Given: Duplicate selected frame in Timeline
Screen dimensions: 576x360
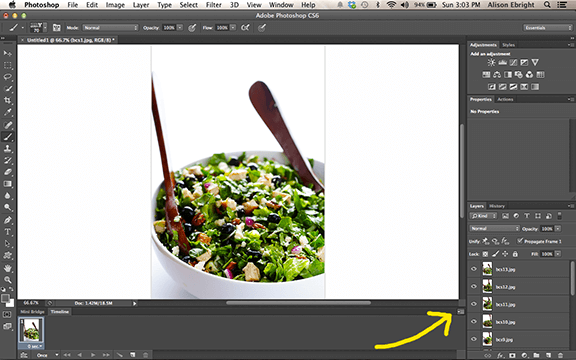Looking at the screenshot, I should [x=133, y=355].
